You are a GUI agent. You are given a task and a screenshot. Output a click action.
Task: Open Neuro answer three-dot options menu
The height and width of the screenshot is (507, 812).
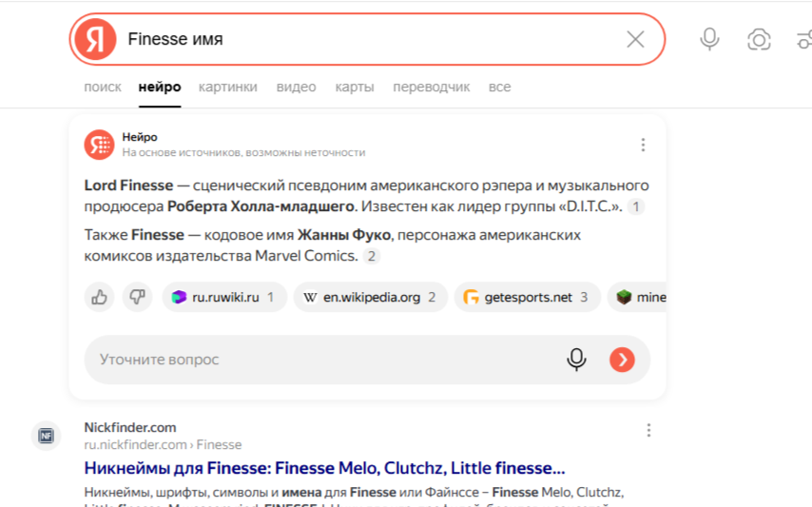pyautogui.click(x=643, y=145)
